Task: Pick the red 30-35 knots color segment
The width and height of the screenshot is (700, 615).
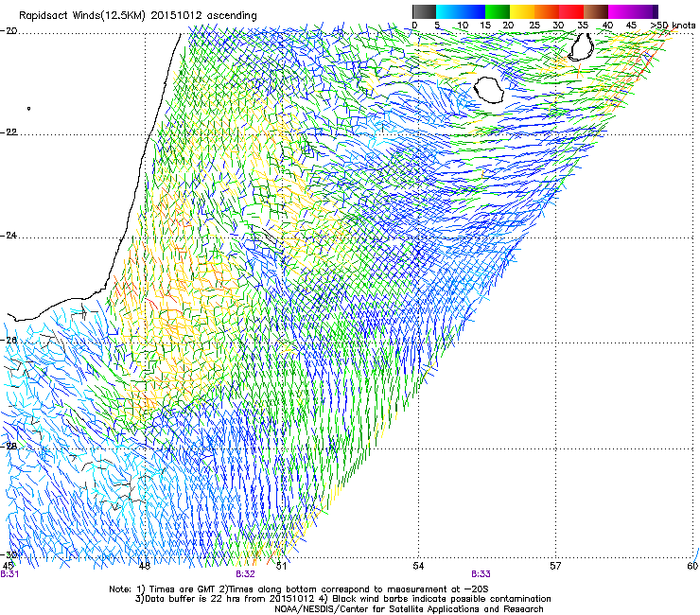Action: 571,11
